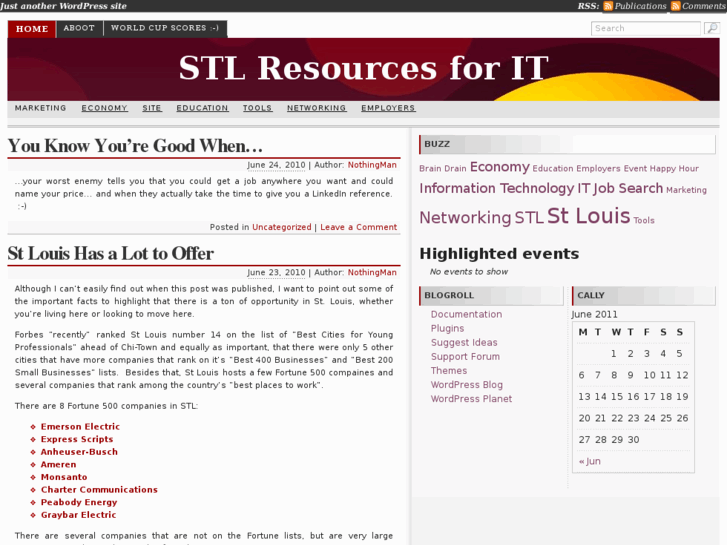This screenshot has width=727, height=545.
Task: Click the Networking tag in Buzz cloud
Action: coord(465,217)
